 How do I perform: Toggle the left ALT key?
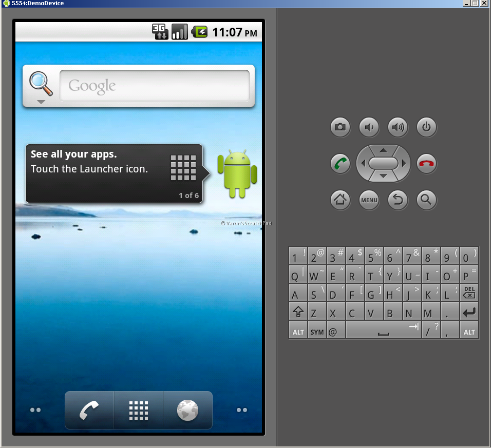[x=298, y=330]
